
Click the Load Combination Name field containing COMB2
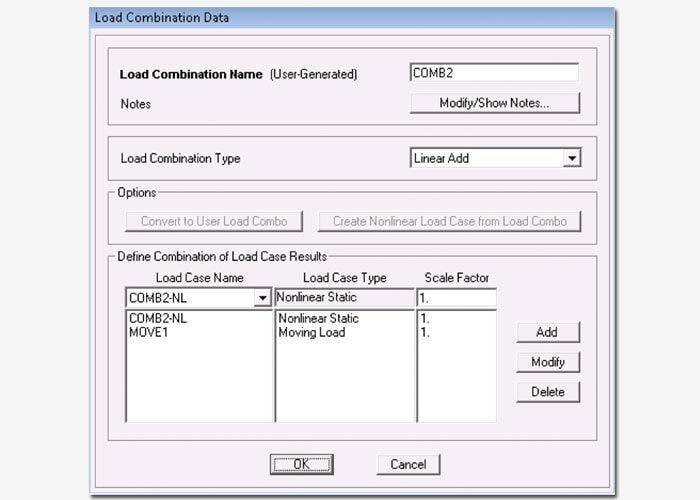(494, 73)
